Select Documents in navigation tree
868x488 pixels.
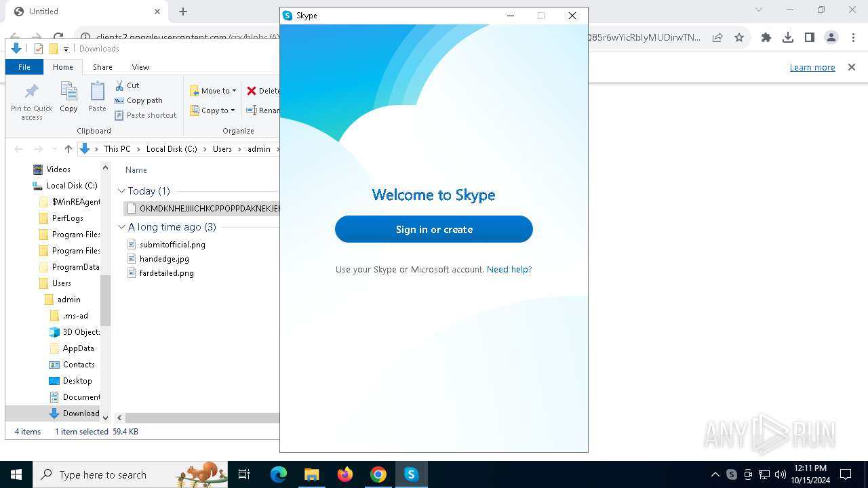coord(81,397)
